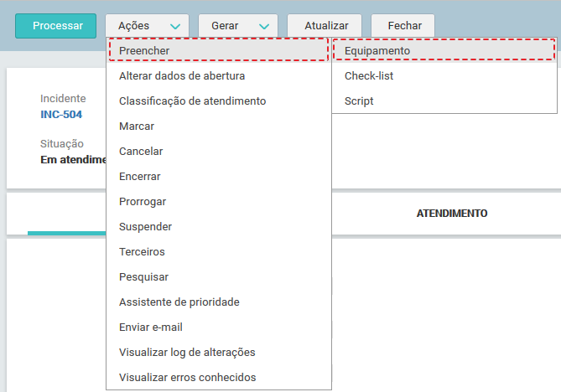This screenshot has height=392, width=561.
Task: Select Preencher in the Ações menu
Action: coord(219,50)
